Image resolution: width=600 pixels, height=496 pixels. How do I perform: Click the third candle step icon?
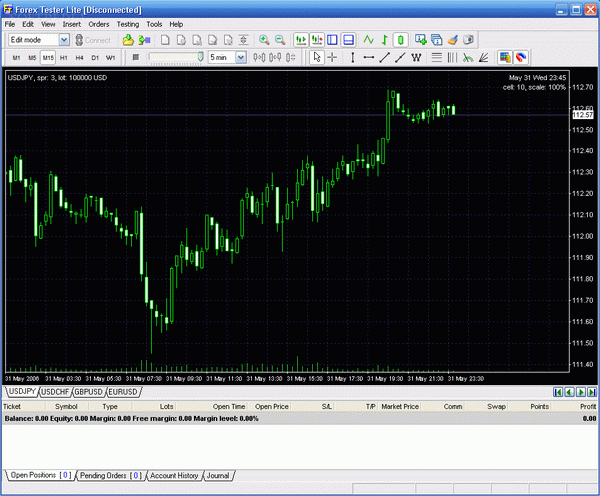pyautogui.click(x=290, y=57)
